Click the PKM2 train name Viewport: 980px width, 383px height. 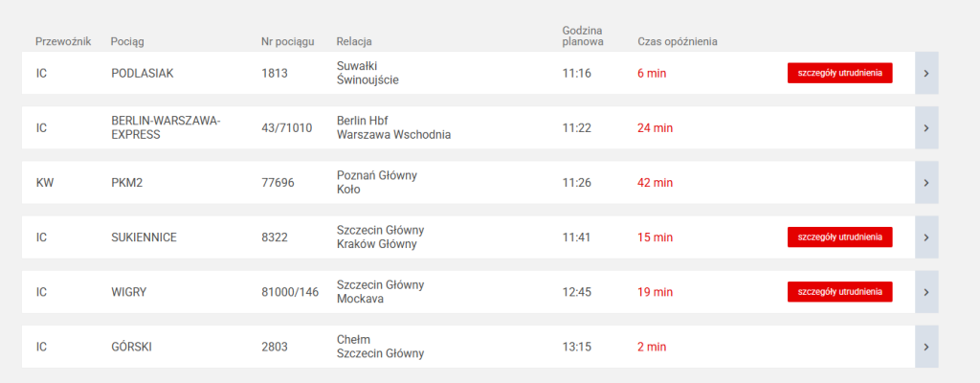pyautogui.click(x=127, y=183)
